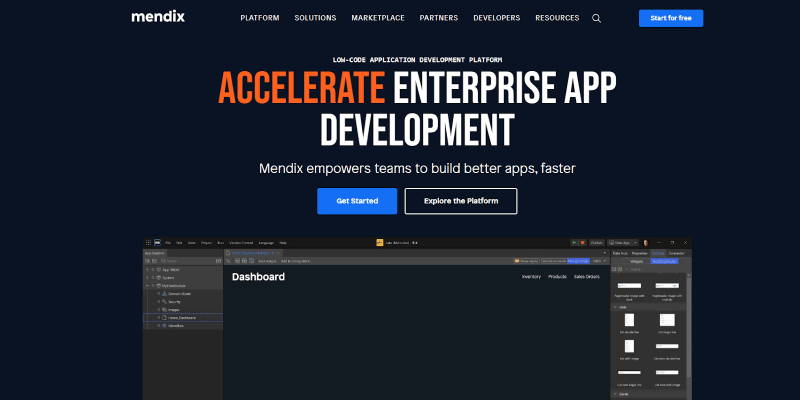Click the Get Started button
Screen dimensions: 800x400
click(x=357, y=201)
